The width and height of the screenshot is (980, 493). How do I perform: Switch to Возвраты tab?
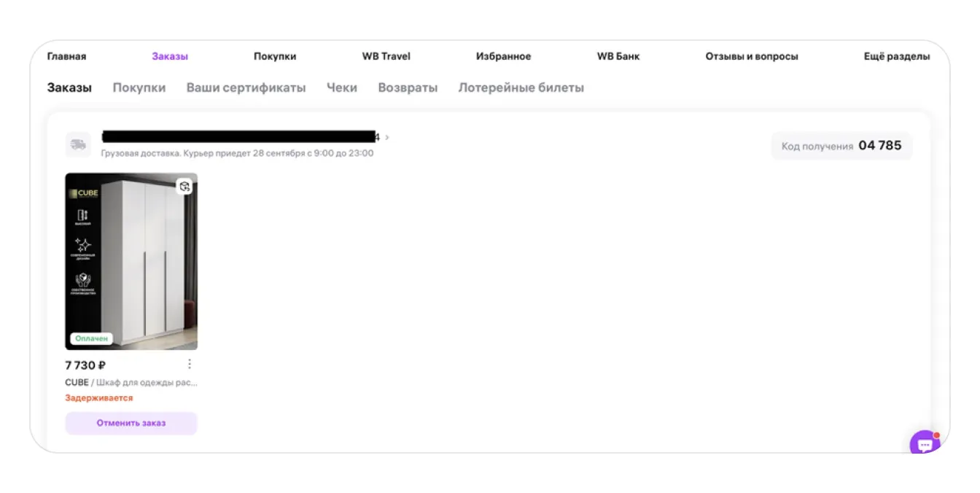(408, 88)
